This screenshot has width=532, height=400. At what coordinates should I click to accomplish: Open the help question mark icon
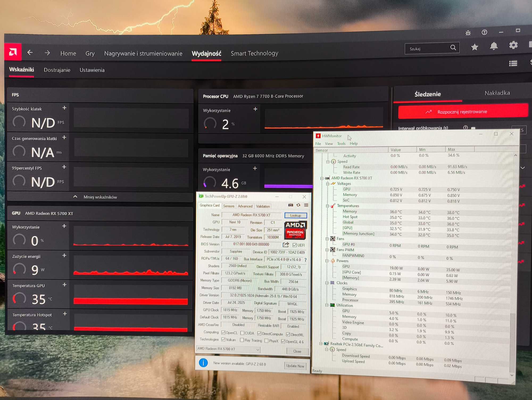484,32
